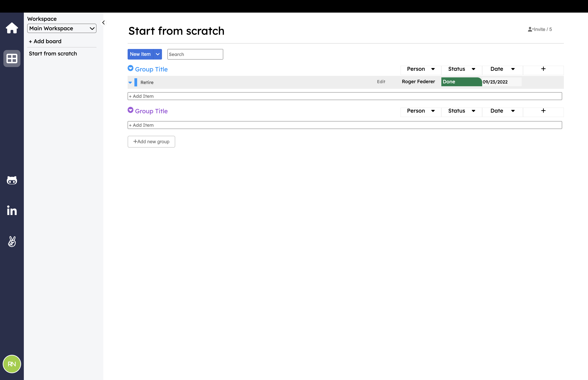Click the Add new group button
This screenshot has height=380, width=588.
[151, 142]
